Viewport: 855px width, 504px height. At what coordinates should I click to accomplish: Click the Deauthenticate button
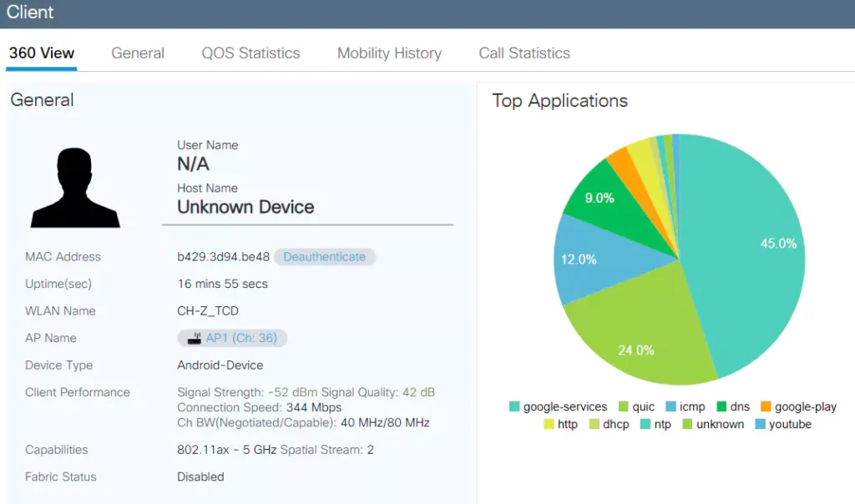pyautogui.click(x=324, y=257)
